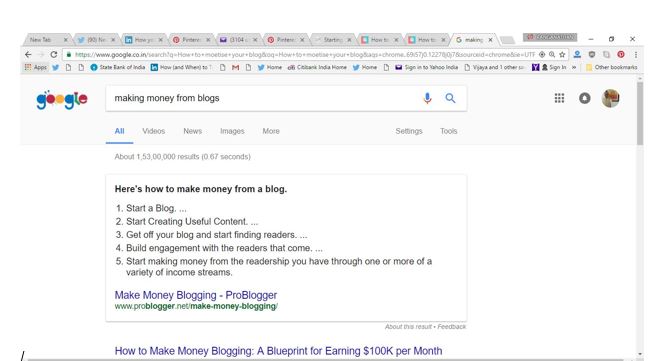The width and height of the screenshot is (651, 361).
Task: Open Chrome three-dot menu
Action: point(636,54)
